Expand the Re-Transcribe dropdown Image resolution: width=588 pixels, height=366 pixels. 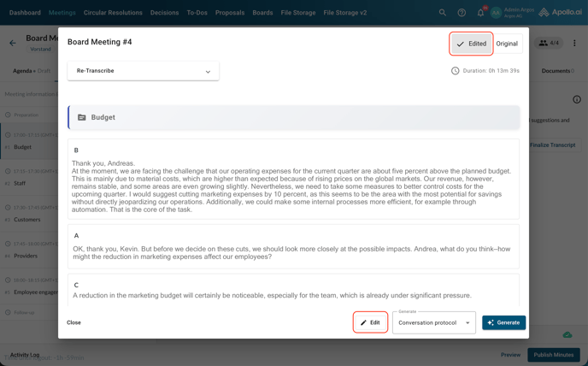pos(143,71)
